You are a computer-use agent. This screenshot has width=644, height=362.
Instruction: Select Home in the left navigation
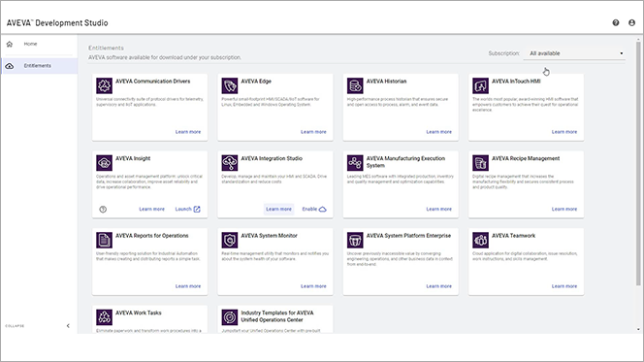[x=39, y=44]
